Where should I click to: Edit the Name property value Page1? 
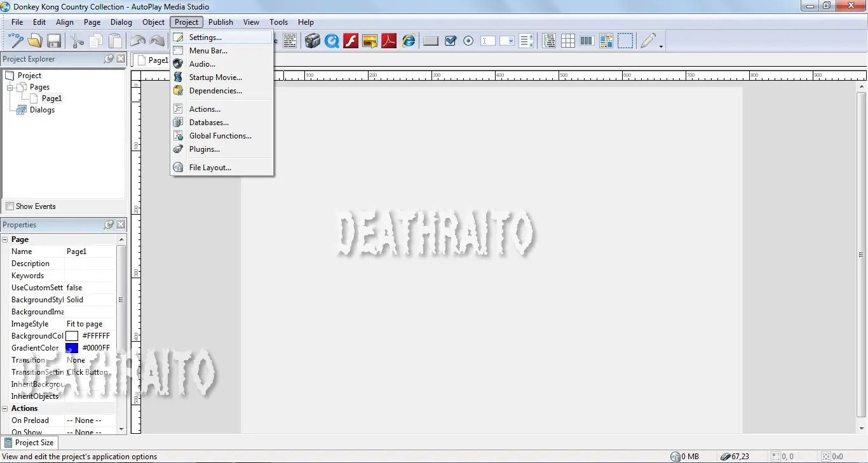tap(90, 252)
